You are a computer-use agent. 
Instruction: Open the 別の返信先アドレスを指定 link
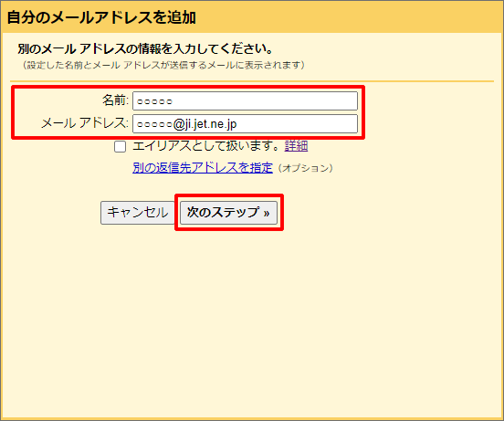203,167
